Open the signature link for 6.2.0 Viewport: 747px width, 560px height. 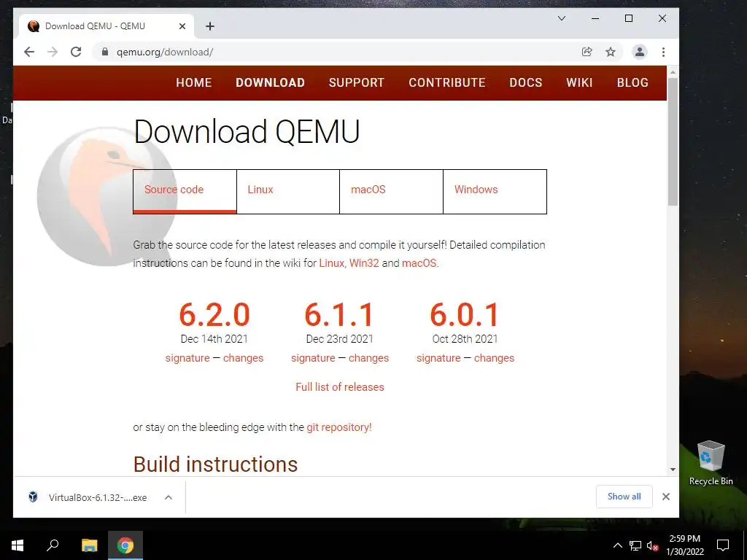[x=187, y=358]
